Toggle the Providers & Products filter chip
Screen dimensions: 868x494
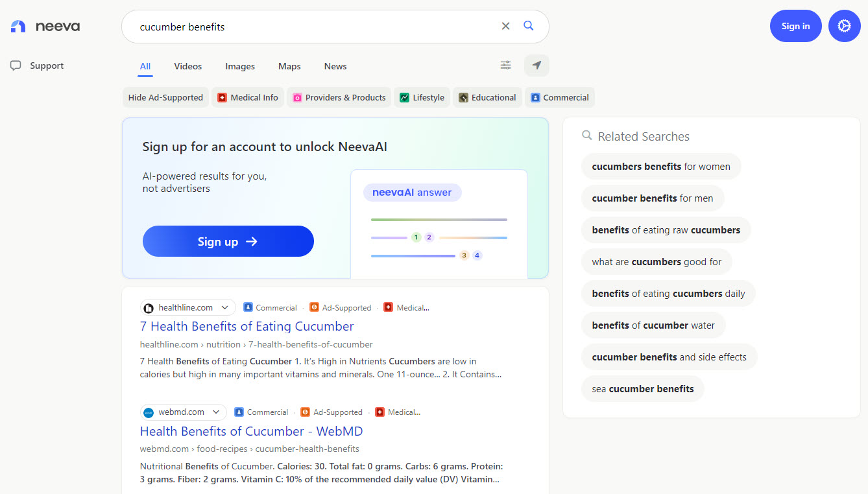pyautogui.click(x=339, y=97)
